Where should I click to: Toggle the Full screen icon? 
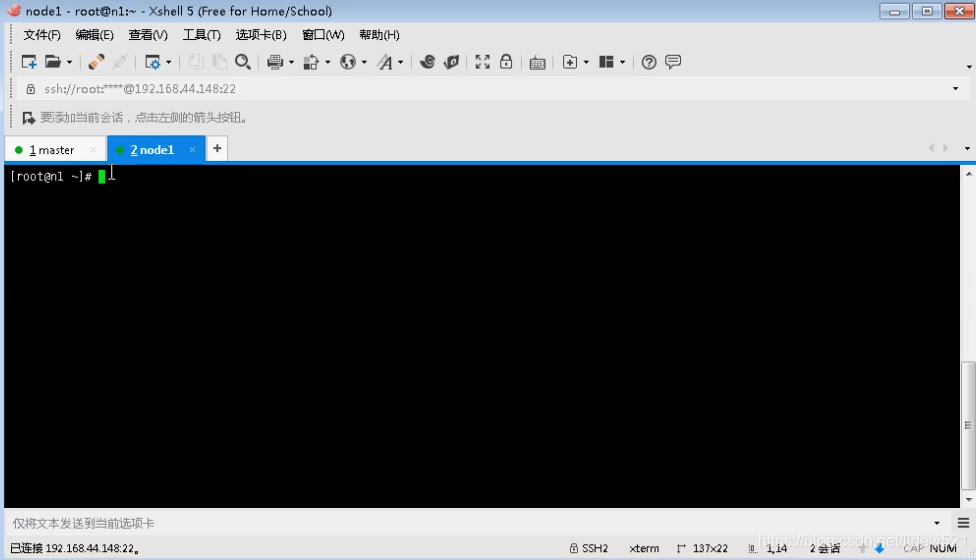click(482, 62)
